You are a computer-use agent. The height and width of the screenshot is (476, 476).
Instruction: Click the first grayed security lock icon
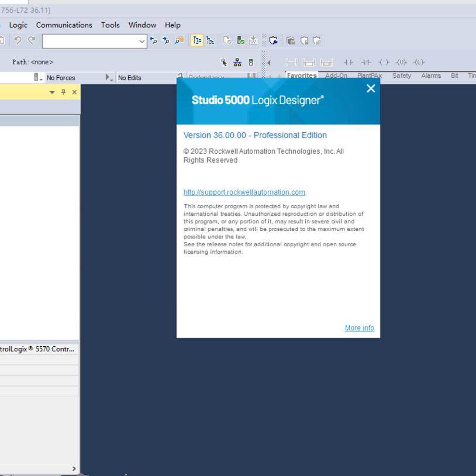point(291,40)
